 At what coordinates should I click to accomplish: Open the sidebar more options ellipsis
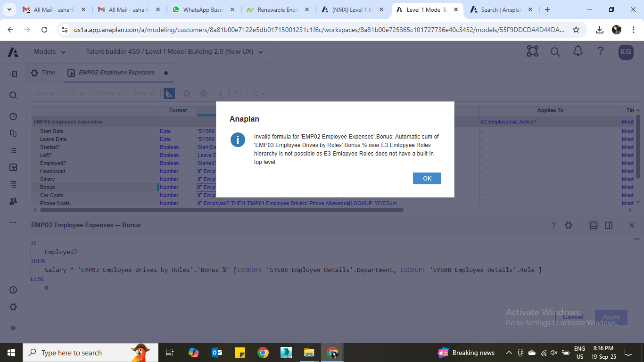pyautogui.click(x=13, y=222)
